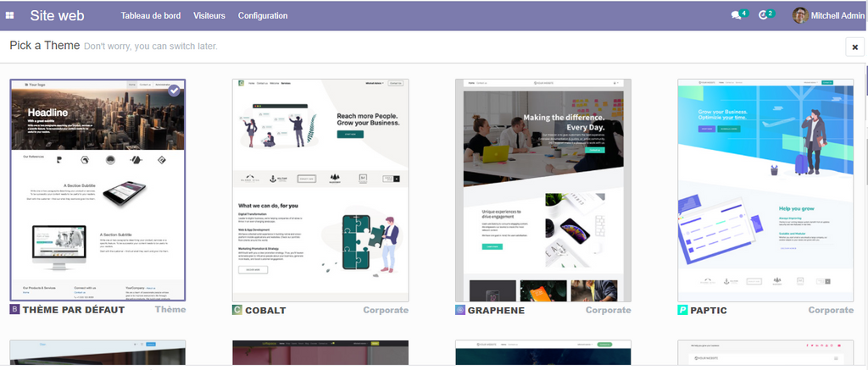Click Mitchell Admin avatar picture
The width and height of the screenshot is (868, 370).
point(799,15)
